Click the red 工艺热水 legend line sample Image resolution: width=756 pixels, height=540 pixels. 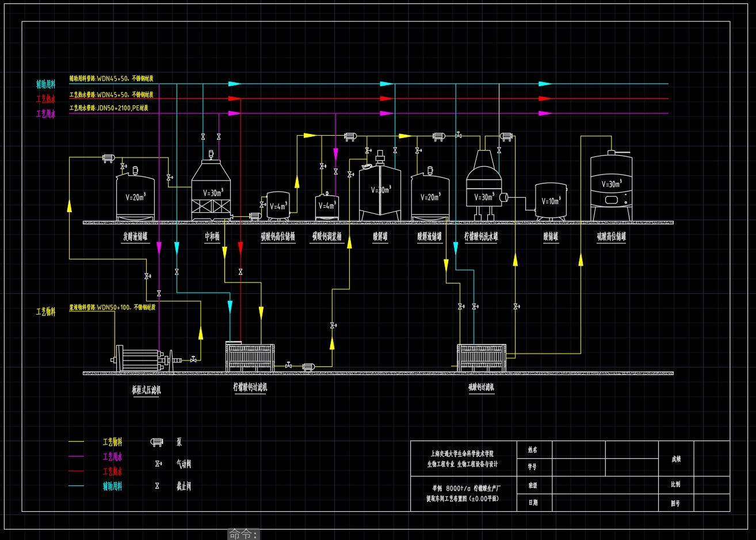[76, 472]
